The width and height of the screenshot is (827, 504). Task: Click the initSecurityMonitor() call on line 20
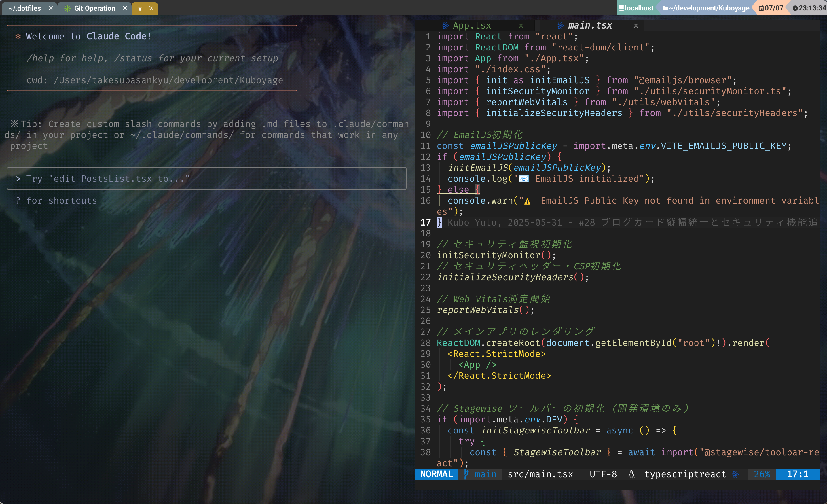click(x=496, y=255)
